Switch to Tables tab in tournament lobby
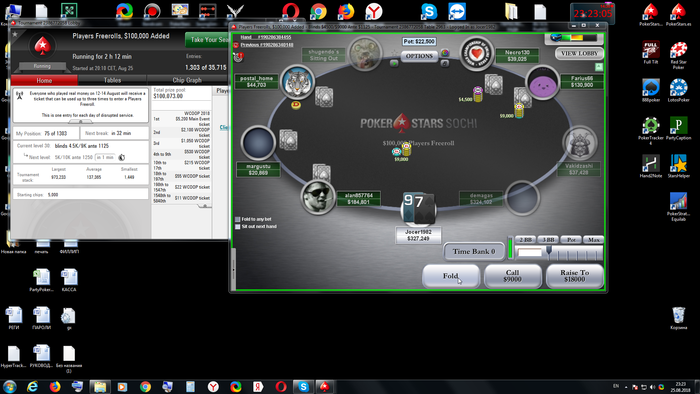700x394 pixels. click(112, 80)
